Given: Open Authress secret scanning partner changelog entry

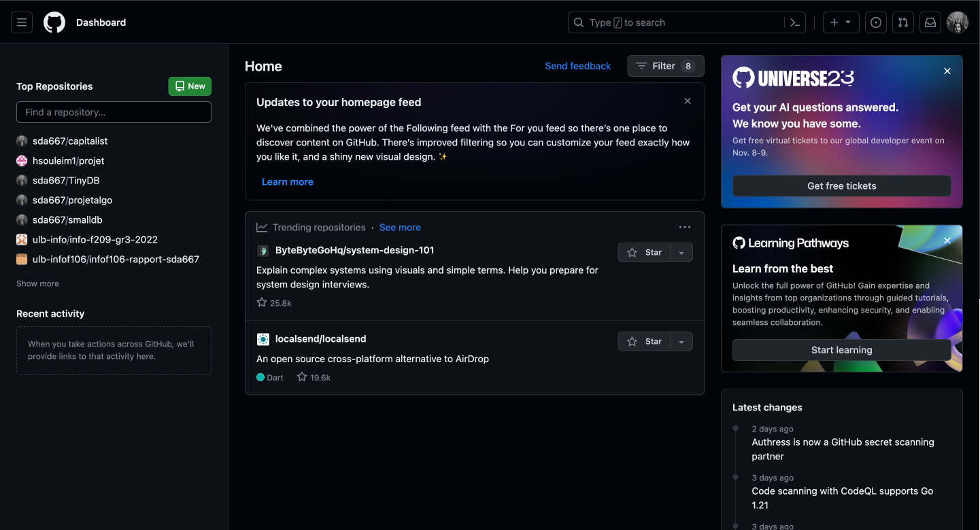Looking at the screenshot, I should coord(843,449).
